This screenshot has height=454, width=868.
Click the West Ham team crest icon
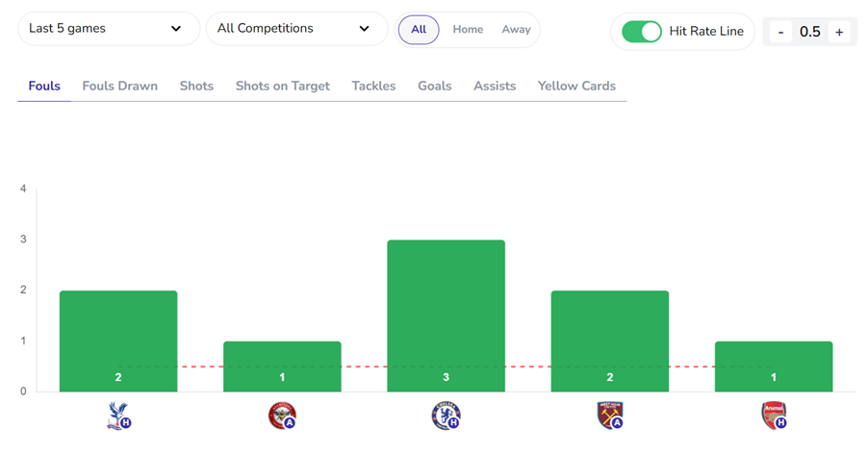(610, 415)
